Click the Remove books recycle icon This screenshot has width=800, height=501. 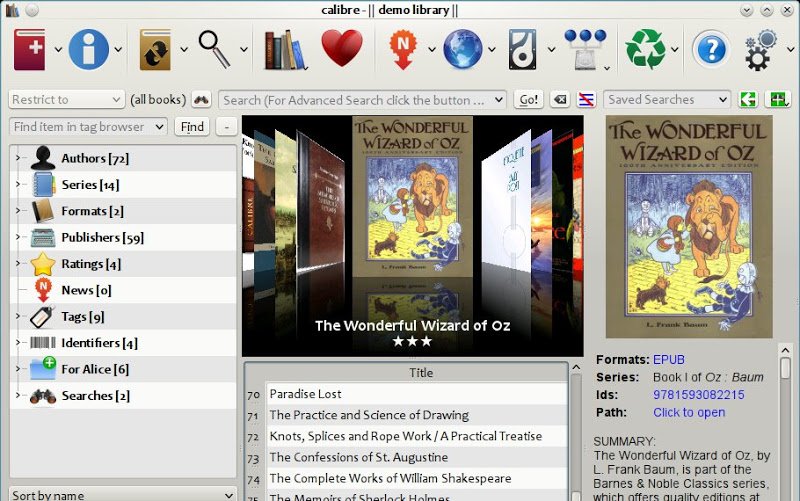click(645, 49)
